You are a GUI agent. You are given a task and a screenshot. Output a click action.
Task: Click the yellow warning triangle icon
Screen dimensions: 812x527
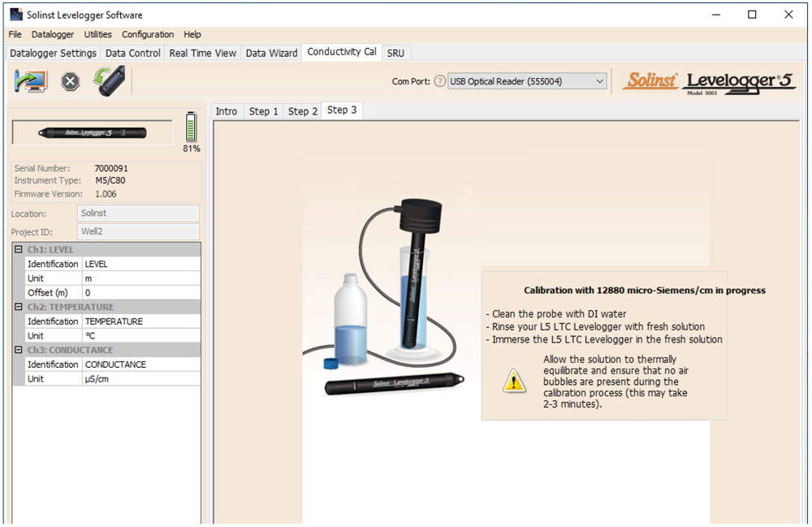pos(513,380)
